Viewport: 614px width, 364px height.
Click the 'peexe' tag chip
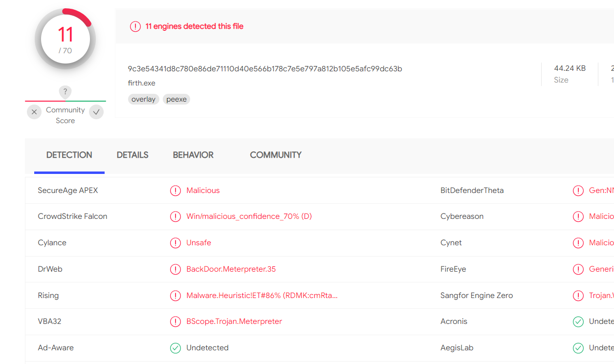[x=176, y=99]
